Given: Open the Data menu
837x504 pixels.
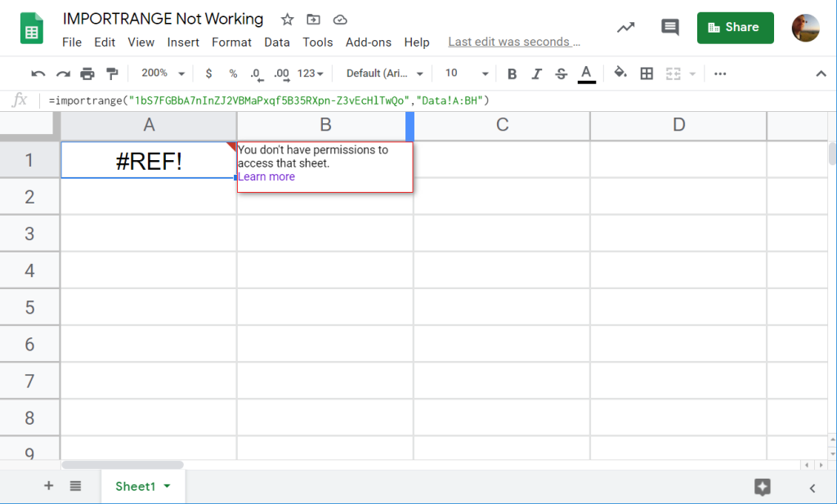Looking at the screenshot, I should coord(277,42).
